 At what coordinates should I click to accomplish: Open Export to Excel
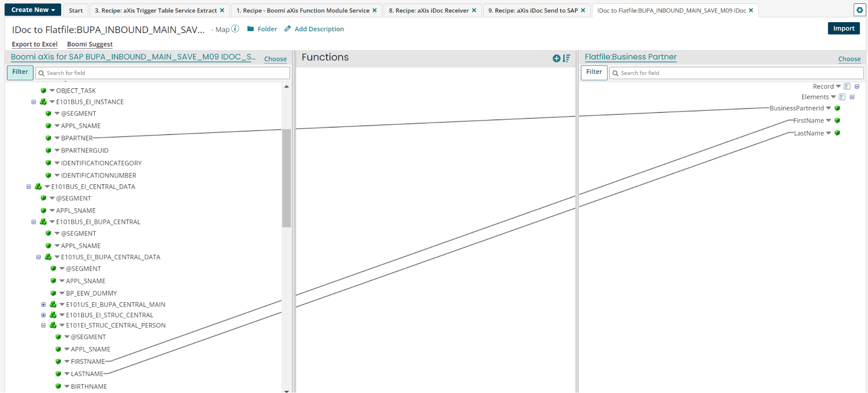tap(34, 44)
